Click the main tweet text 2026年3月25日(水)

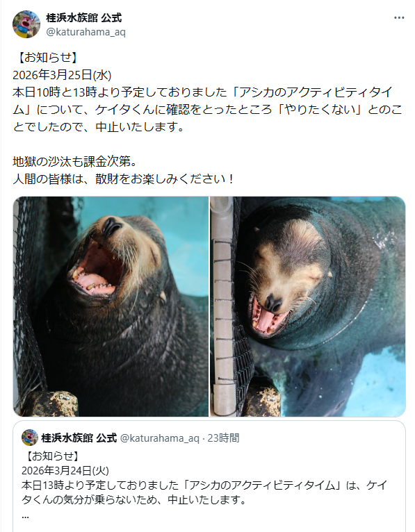pyautogui.click(x=62, y=74)
